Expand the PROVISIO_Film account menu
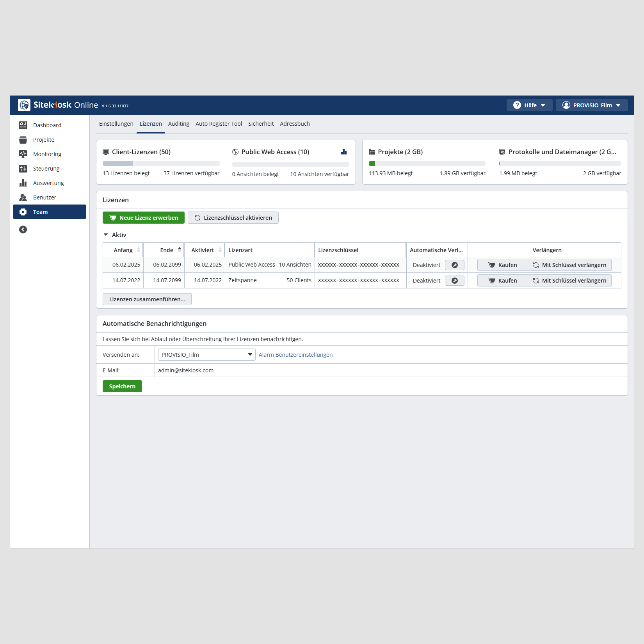Image resolution: width=644 pixels, height=644 pixels. tap(591, 105)
